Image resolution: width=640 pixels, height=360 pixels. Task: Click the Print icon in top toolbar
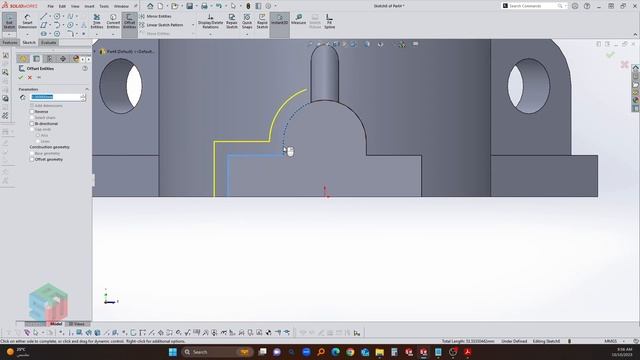tap(204, 6)
